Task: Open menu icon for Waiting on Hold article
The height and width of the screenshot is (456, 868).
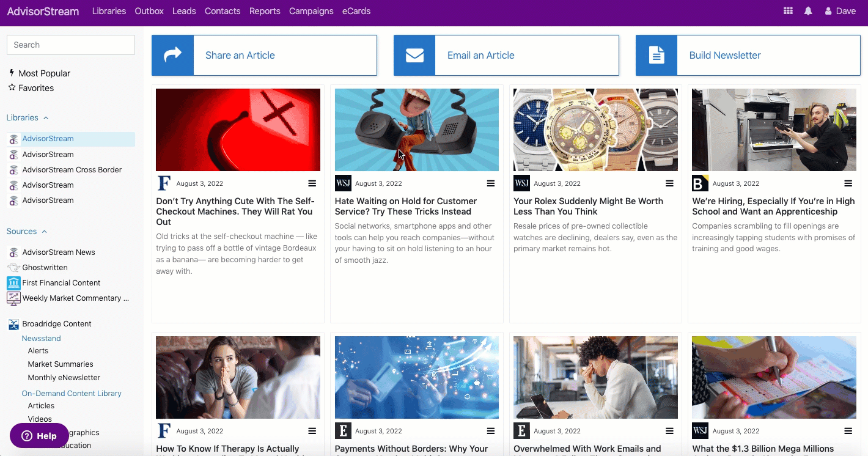Action: 491,183
